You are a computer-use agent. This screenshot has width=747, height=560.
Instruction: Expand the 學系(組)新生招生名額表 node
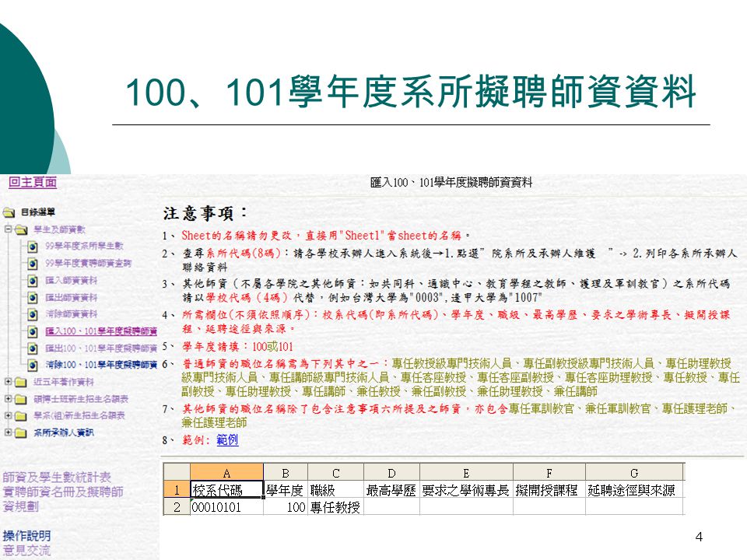(x=8, y=415)
